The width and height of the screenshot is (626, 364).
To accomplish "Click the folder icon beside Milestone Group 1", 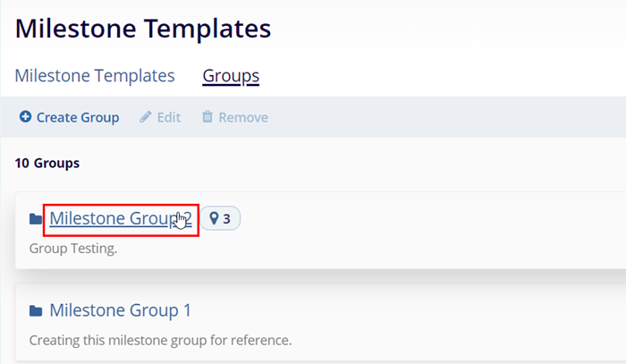I will coord(36,311).
